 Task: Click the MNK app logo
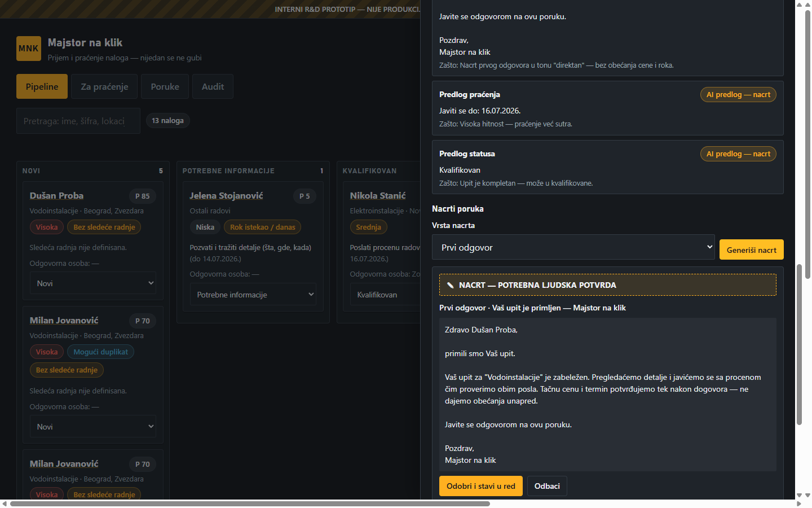pos(29,49)
